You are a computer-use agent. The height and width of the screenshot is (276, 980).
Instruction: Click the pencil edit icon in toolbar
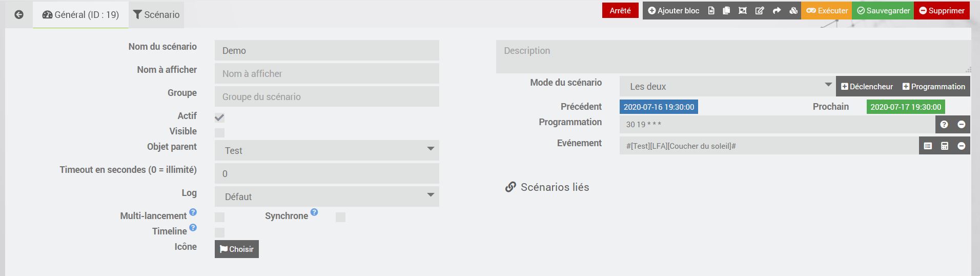[x=760, y=11]
